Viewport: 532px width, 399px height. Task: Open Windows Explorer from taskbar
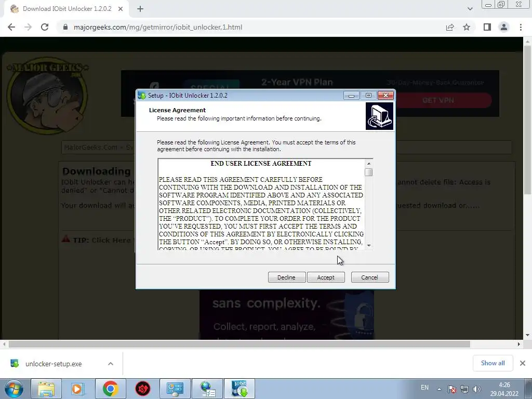click(46, 389)
